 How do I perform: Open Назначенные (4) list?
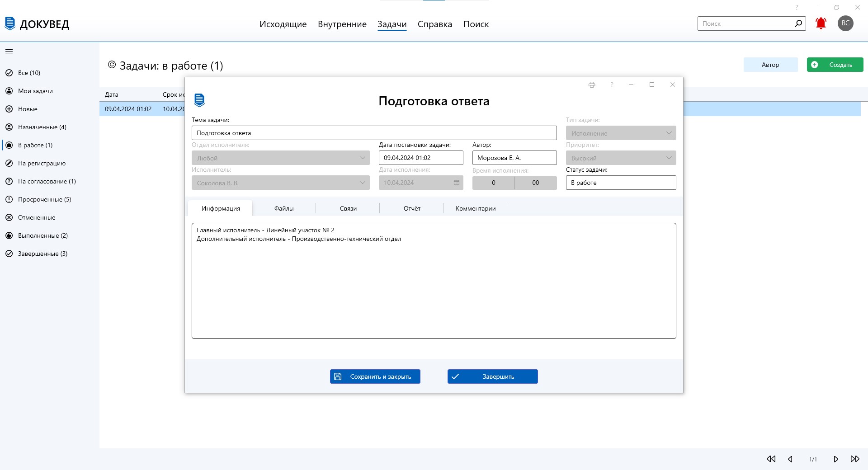click(x=42, y=127)
